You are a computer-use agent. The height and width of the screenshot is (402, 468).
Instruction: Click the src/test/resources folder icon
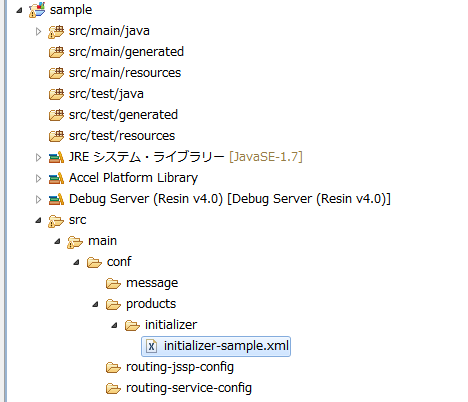point(56,136)
